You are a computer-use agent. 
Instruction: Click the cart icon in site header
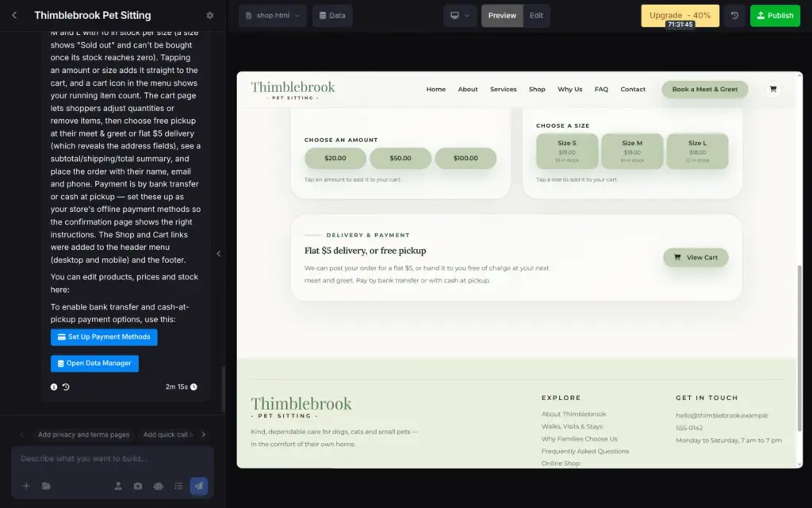[773, 89]
